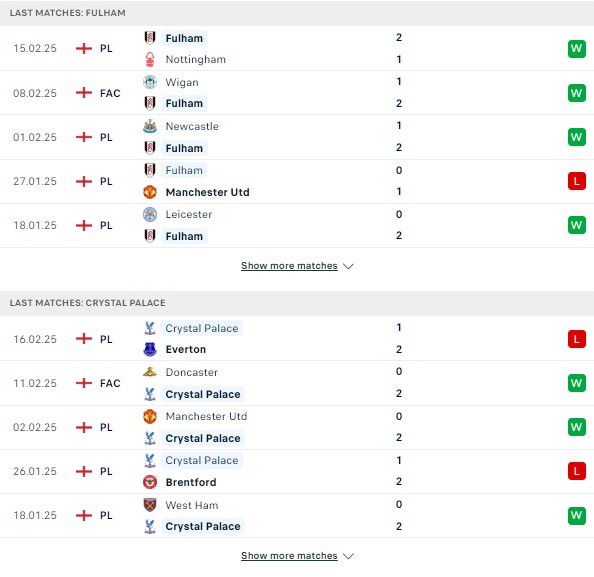The height and width of the screenshot is (577, 594).
Task: Click the W result badge for Fulham vs Nottingham
Action: pos(577,49)
